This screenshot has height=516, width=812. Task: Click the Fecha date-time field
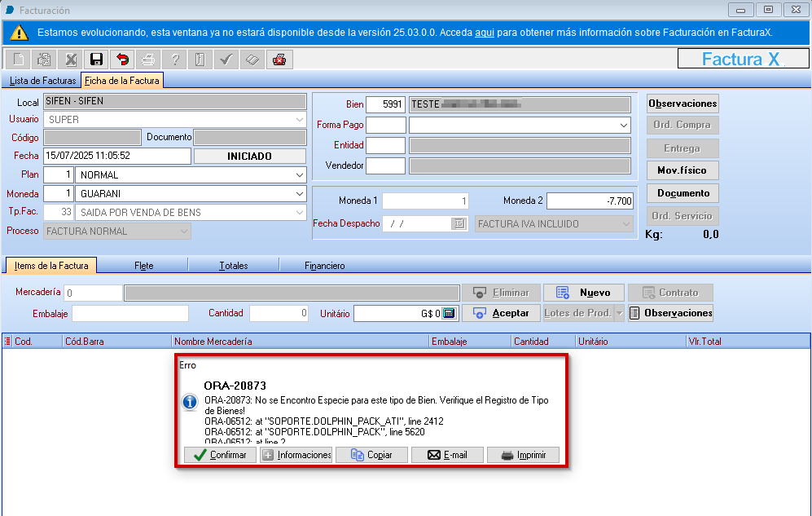(x=117, y=156)
